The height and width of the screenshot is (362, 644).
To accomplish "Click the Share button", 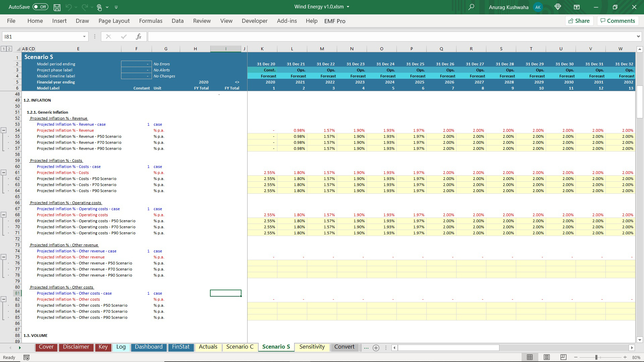I will pos(579,21).
